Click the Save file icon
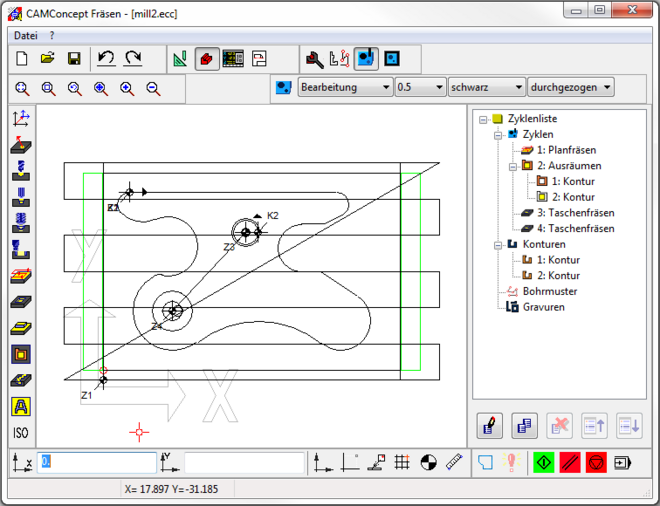This screenshot has width=660, height=506. [73, 59]
